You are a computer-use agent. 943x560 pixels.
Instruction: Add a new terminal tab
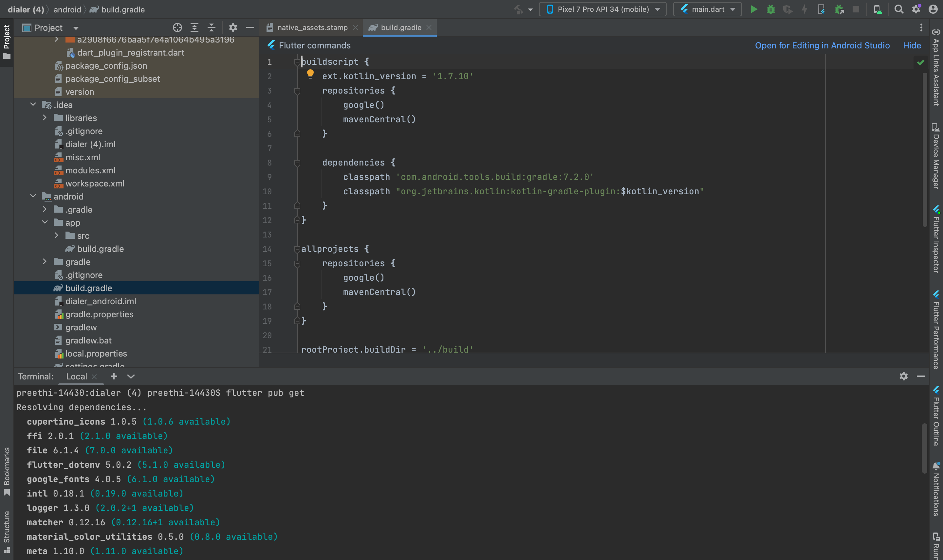[x=114, y=376]
